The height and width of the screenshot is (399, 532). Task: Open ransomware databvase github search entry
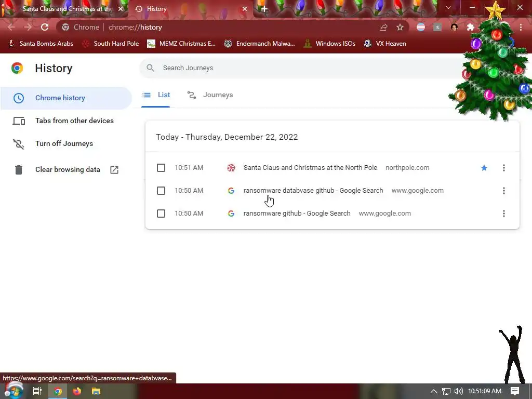click(313, 191)
